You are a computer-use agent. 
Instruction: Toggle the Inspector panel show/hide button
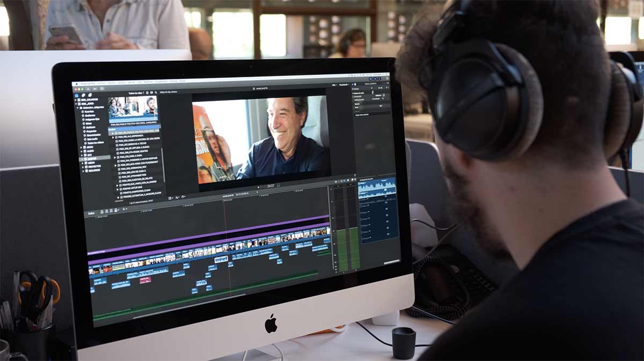(x=379, y=78)
